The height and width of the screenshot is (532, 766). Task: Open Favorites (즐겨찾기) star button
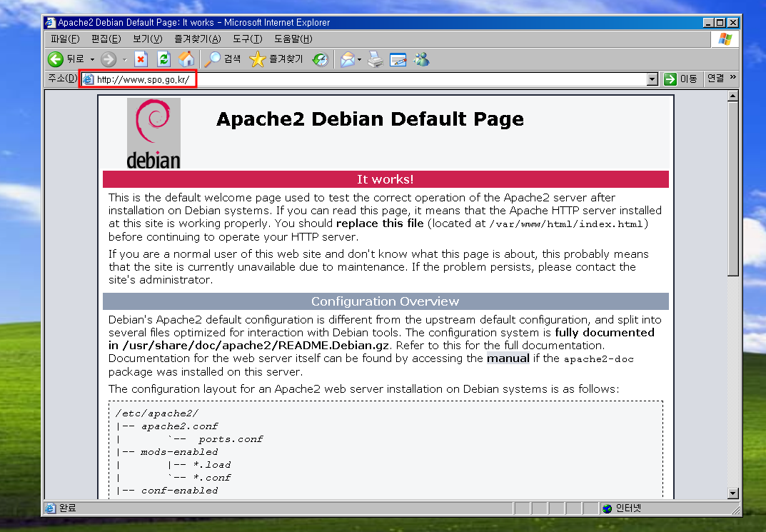point(276,59)
